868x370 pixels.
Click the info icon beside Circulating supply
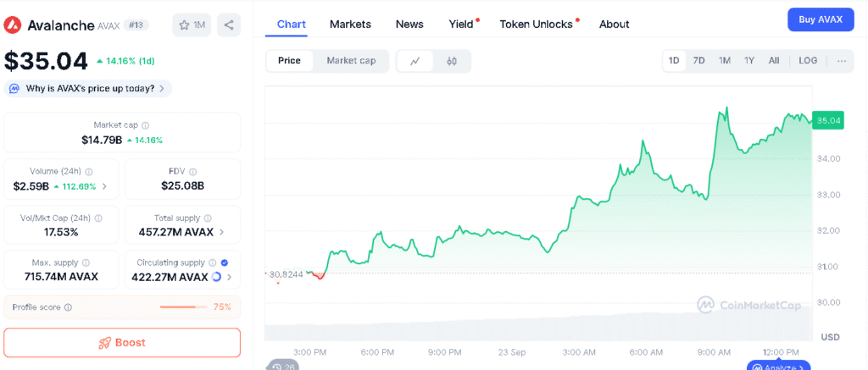[x=211, y=263]
